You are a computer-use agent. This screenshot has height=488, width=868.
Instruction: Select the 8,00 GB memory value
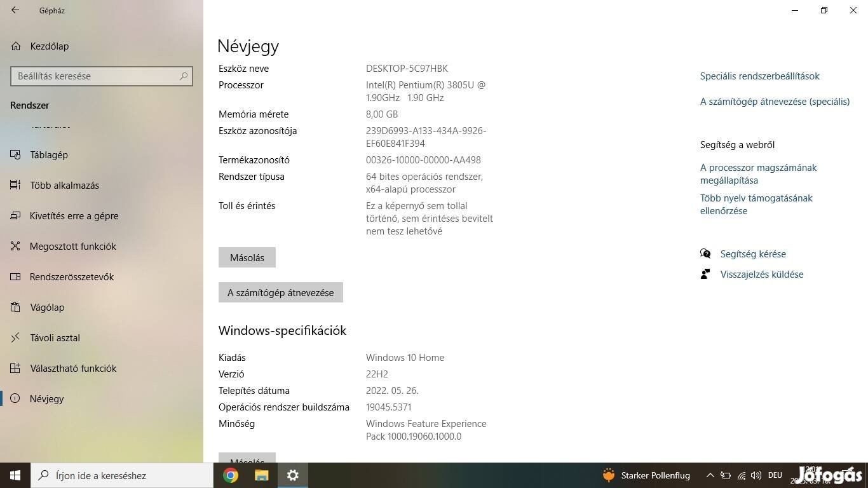[x=382, y=114]
